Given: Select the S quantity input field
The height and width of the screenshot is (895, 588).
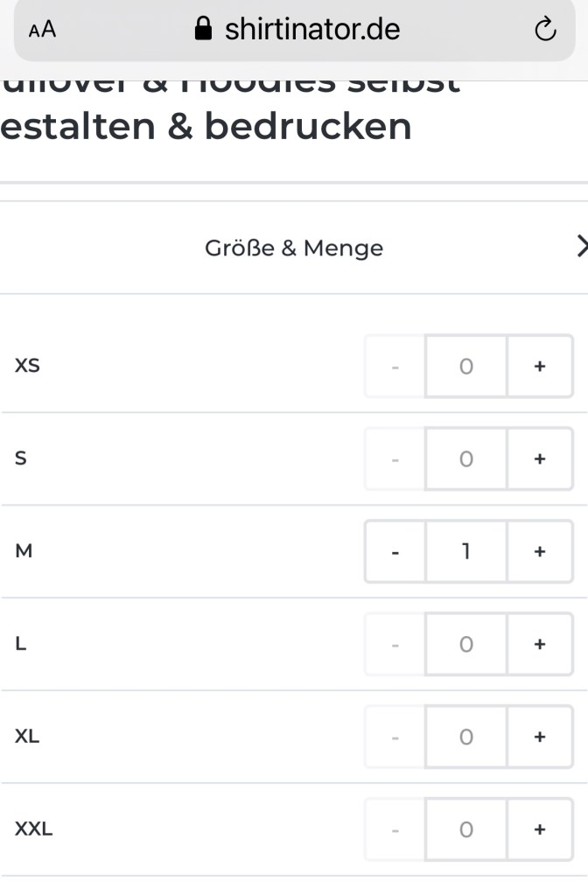Looking at the screenshot, I should pyautogui.click(x=466, y=459).
